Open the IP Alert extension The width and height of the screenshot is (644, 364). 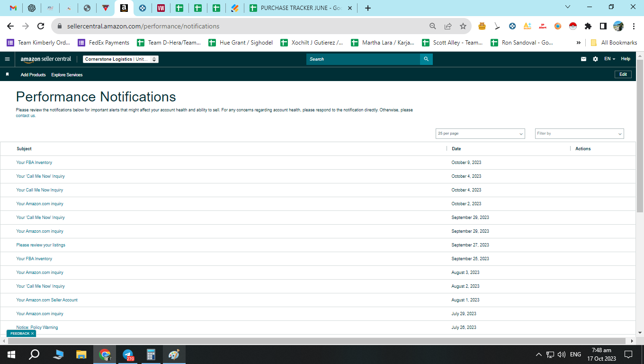[543, 26]
